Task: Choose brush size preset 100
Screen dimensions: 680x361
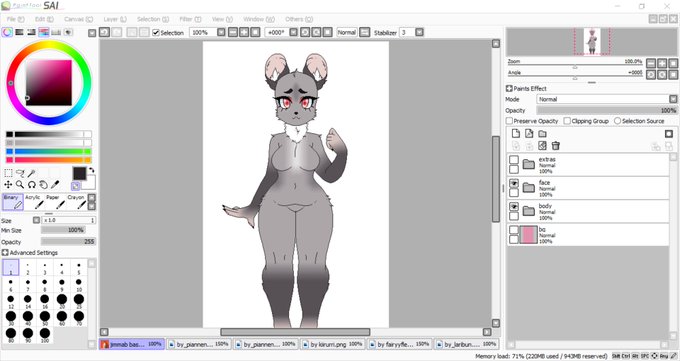Action: [45, 336]
